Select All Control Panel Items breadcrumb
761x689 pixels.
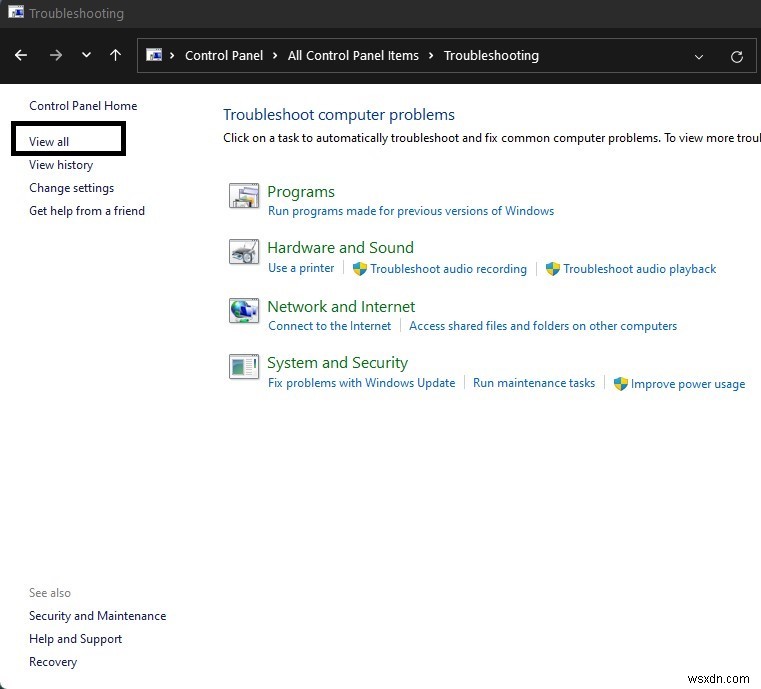pyautogui.click(x=353, y=55)
